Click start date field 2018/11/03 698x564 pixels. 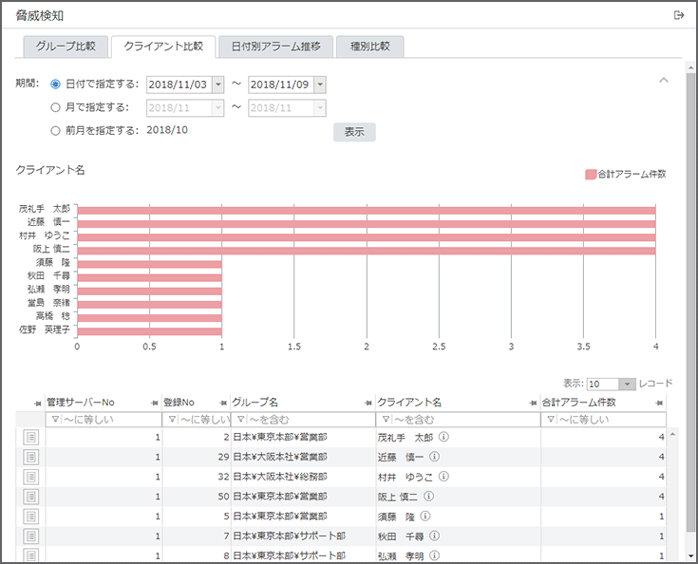[x=179, y=85]
